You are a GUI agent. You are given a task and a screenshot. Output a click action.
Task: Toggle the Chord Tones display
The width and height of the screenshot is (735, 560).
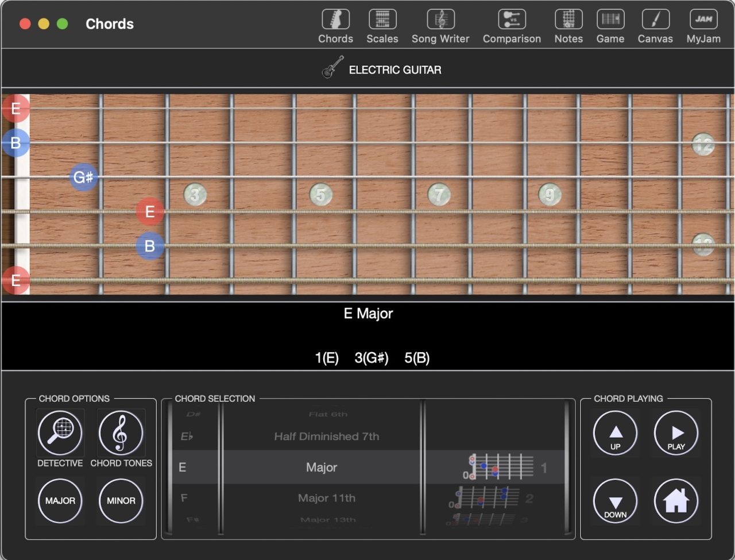point(121,433)
